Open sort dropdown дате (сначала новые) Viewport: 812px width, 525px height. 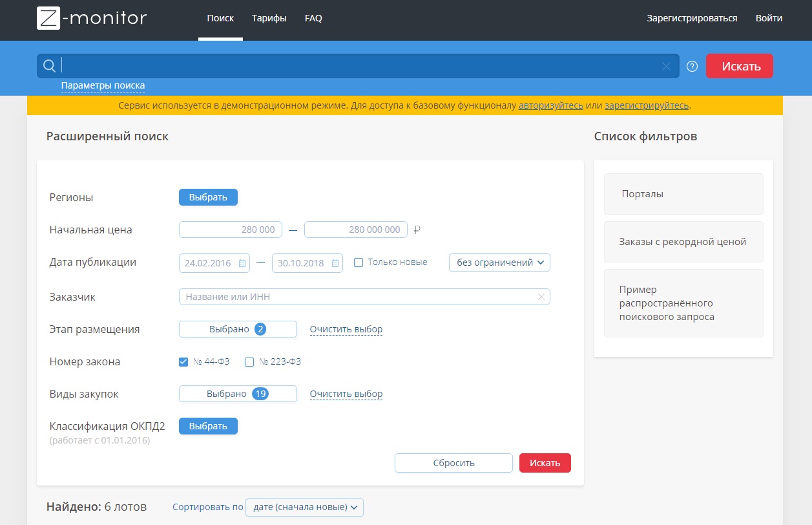click(x=304, y=507)
